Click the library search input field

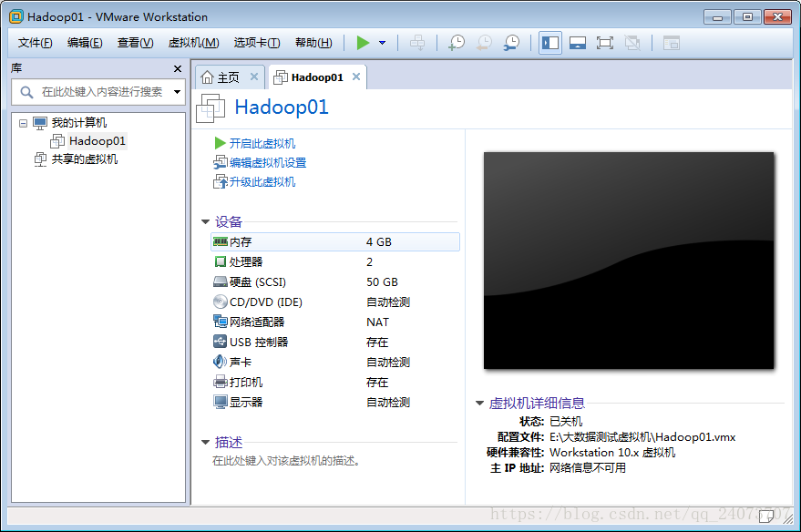coord(98,92)
